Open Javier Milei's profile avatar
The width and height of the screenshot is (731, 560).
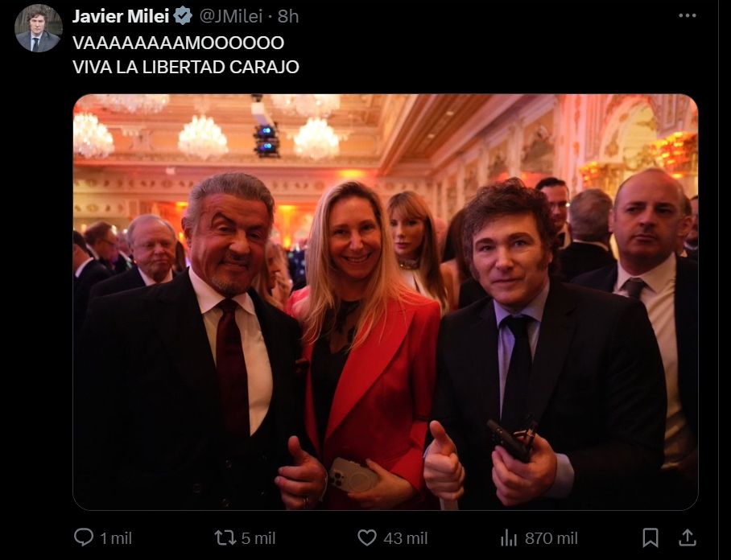[x=38, y=28]
